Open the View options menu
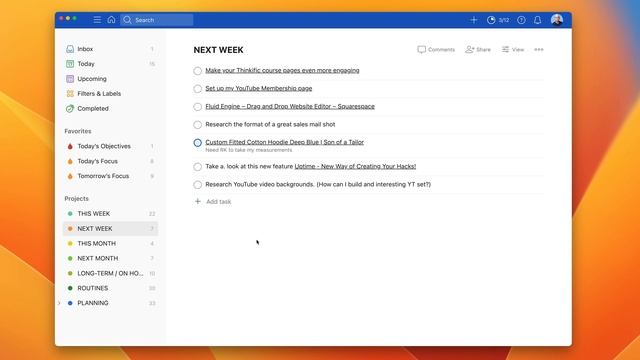 [513, 49]
